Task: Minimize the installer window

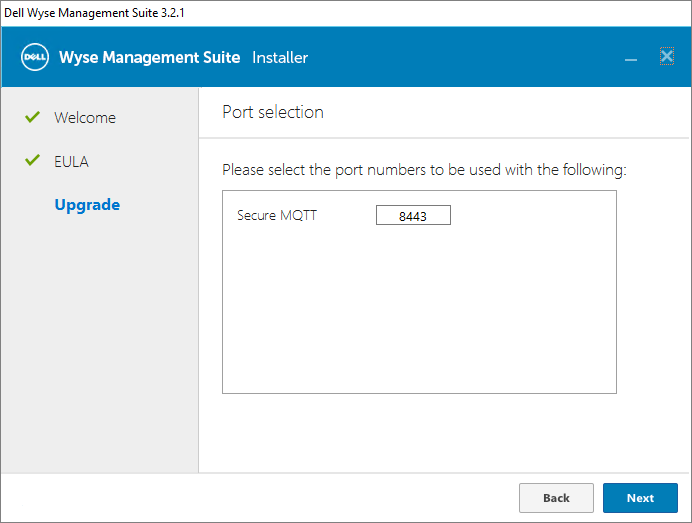Action: coord(631,59)
